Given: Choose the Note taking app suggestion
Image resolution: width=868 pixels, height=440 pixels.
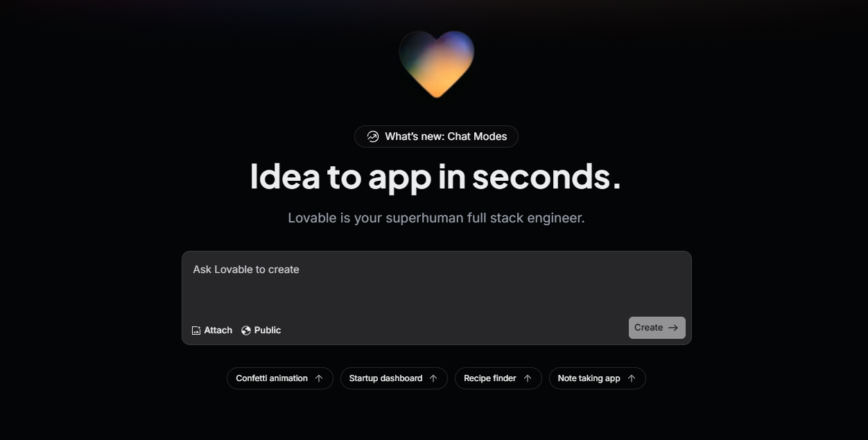Looking at the screenshot, I should pyautogui.click(x=598, y=378).
